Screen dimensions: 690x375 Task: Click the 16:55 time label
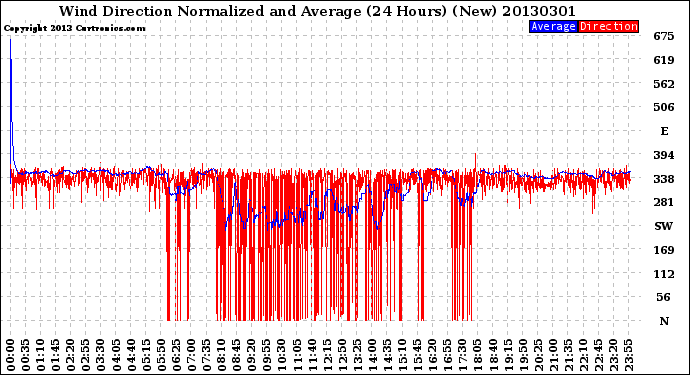click(448, 355)
